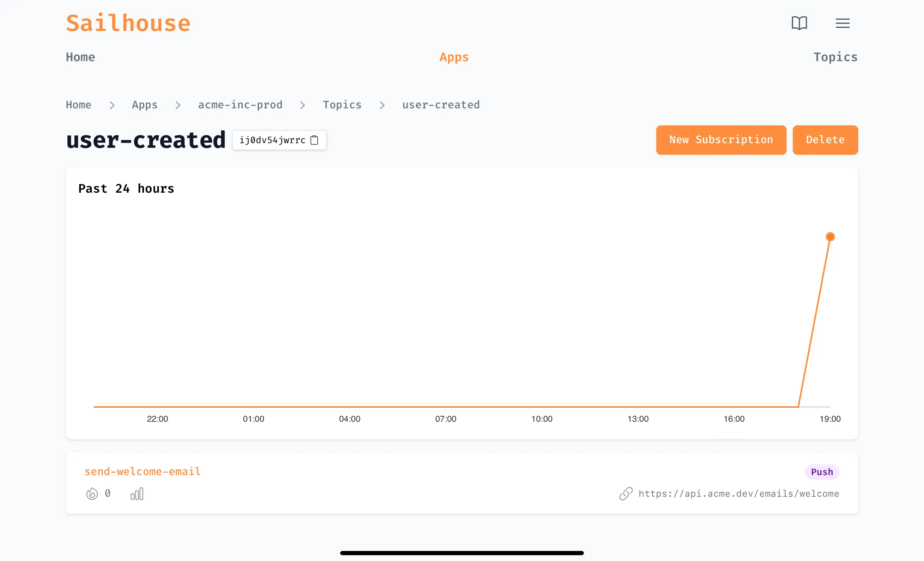Viewport: 924px width, 561px height.
Task: Navigate to acme-inc-prod via breadcrumb
Action: (x=240, y=105)
